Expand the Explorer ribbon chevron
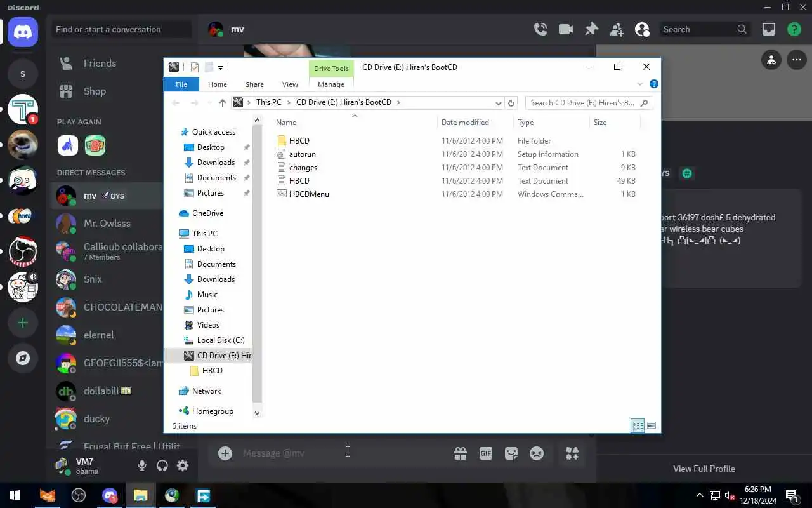Screen dimensions: 812x508 click(639, 84)
